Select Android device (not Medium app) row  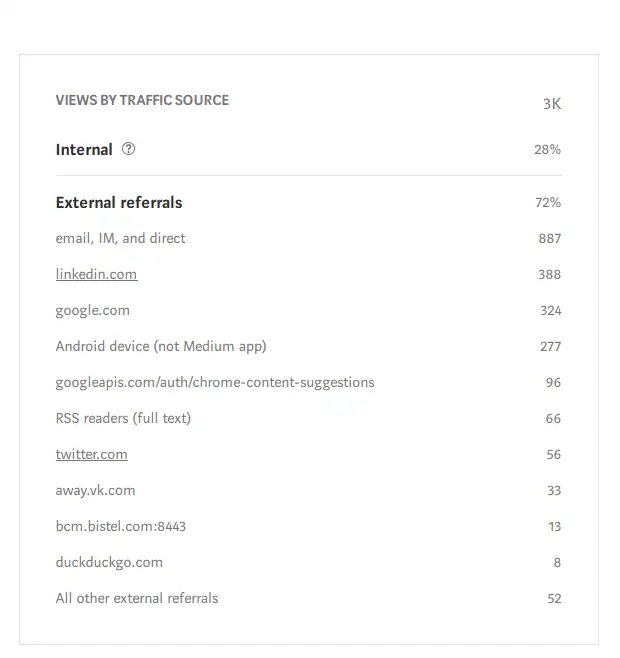coord(161,346)
